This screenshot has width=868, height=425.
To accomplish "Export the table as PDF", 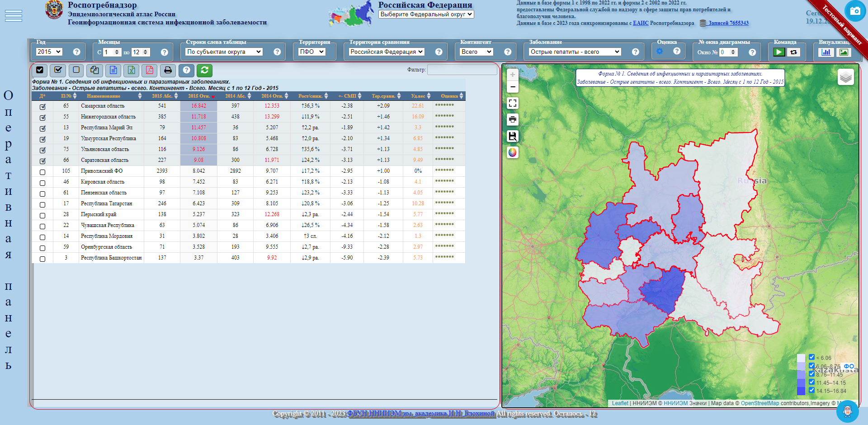I will point(149,70).
